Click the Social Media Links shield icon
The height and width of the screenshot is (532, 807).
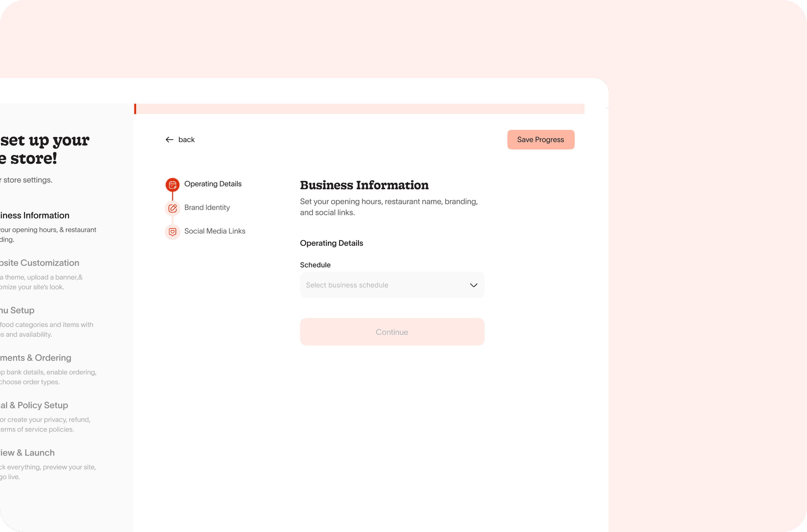coord(172,232)
